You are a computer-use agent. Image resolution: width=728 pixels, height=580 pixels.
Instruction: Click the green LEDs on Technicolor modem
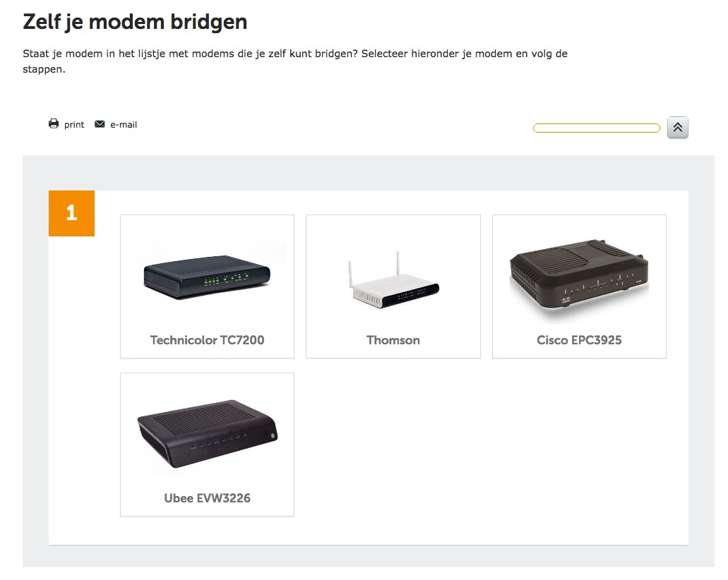[223, 280]
